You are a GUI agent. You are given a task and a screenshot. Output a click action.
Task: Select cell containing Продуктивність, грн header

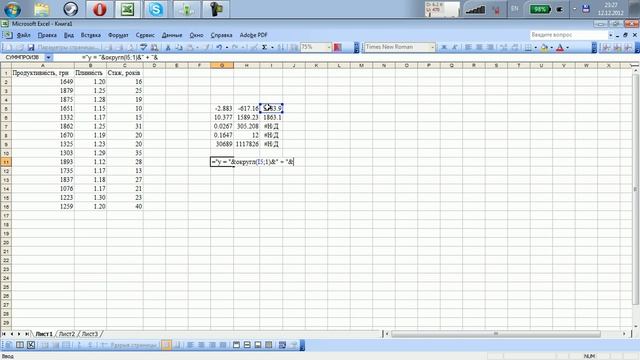(43, 73)
